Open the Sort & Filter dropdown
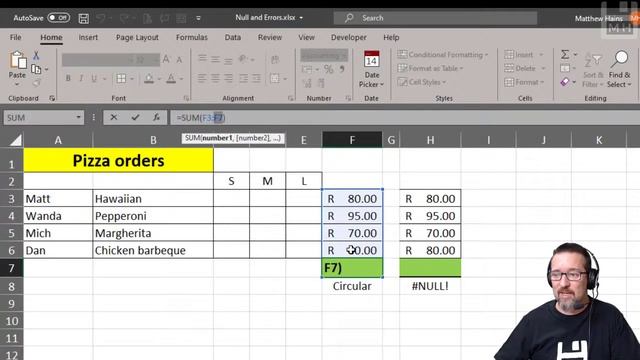 point(593,69)
